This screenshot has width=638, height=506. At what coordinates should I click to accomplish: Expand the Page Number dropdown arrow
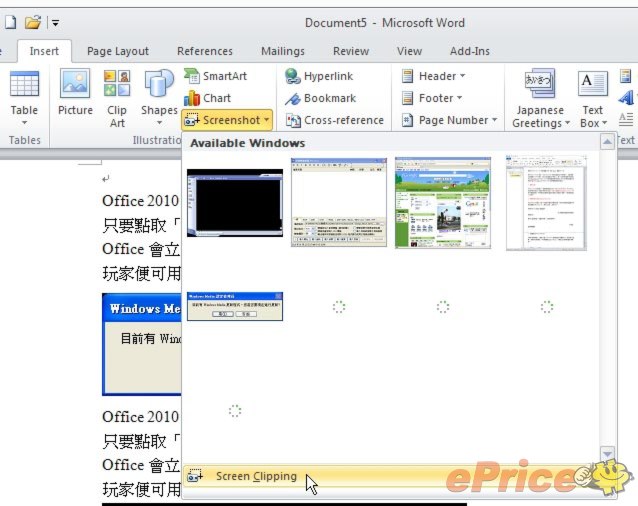click(495, 120)
